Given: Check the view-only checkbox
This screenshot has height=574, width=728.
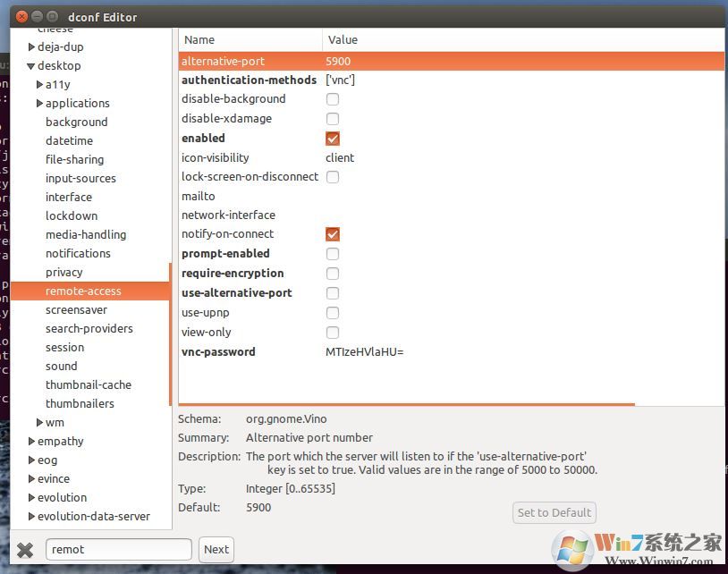Looking at the screenshot, I should (333, 333).
